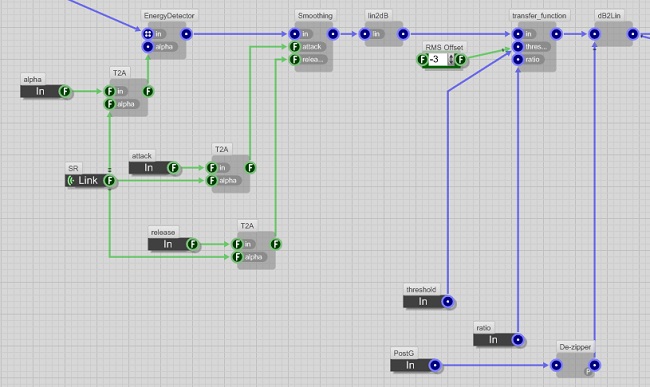Click the RMS Offset right float port
This screenshot has width=650, height=387.
(x=461, y=60)
